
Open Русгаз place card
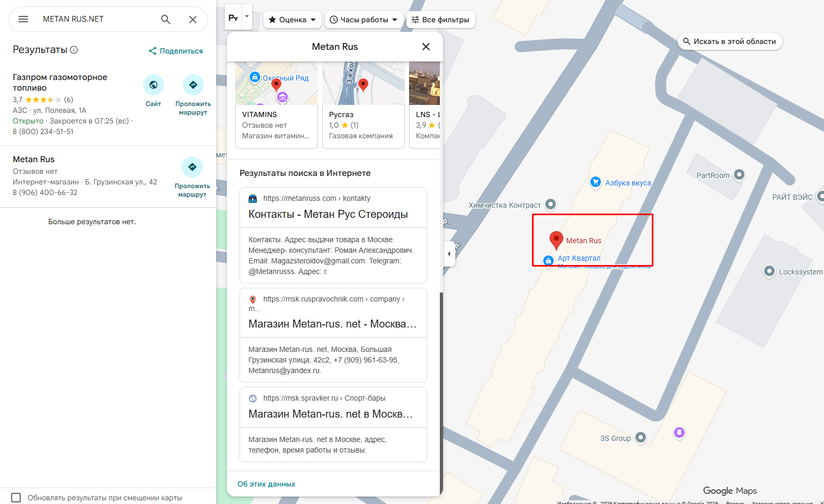pyautogui.click(x=364, y=105)
